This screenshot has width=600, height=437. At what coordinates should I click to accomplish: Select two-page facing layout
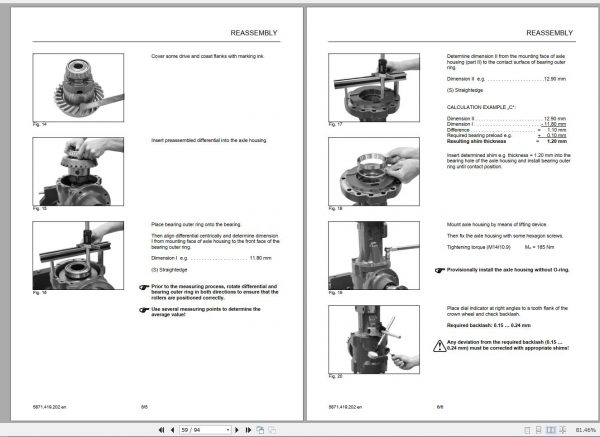tap(550, 430)
